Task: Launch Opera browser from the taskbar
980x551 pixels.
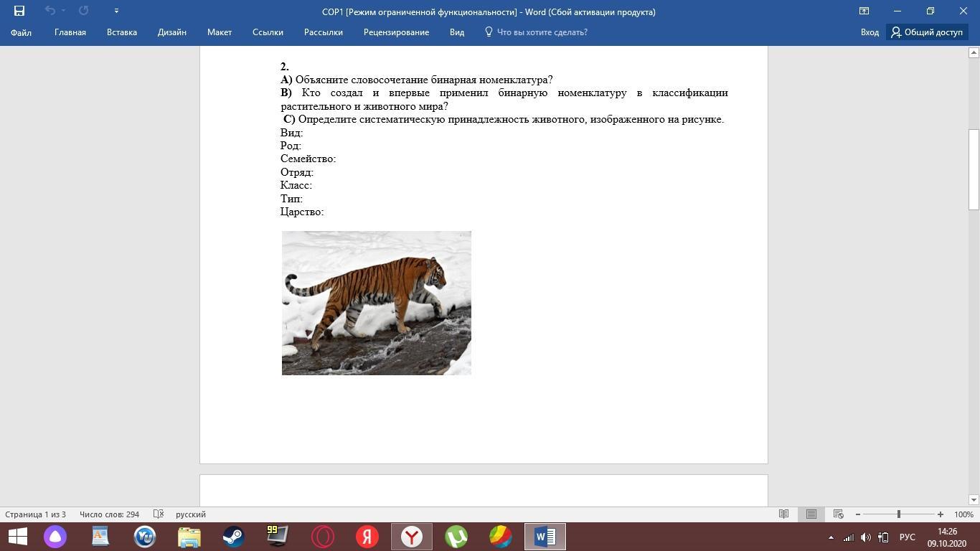Action: (322, 537)
